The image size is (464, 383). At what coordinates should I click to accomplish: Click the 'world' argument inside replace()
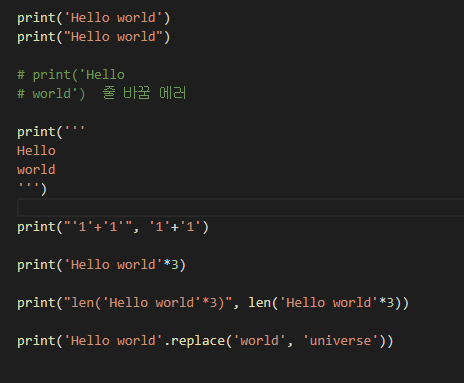point(259,341)
